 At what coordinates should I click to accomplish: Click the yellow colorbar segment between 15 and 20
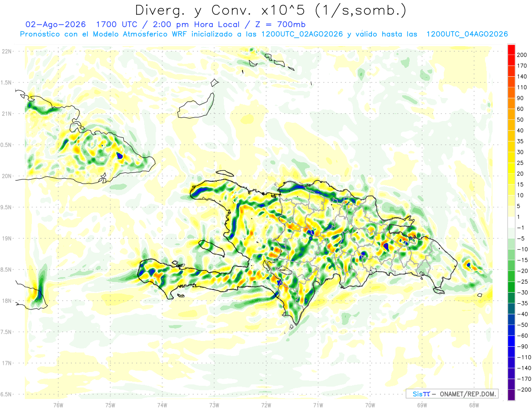tap(511, 179)
